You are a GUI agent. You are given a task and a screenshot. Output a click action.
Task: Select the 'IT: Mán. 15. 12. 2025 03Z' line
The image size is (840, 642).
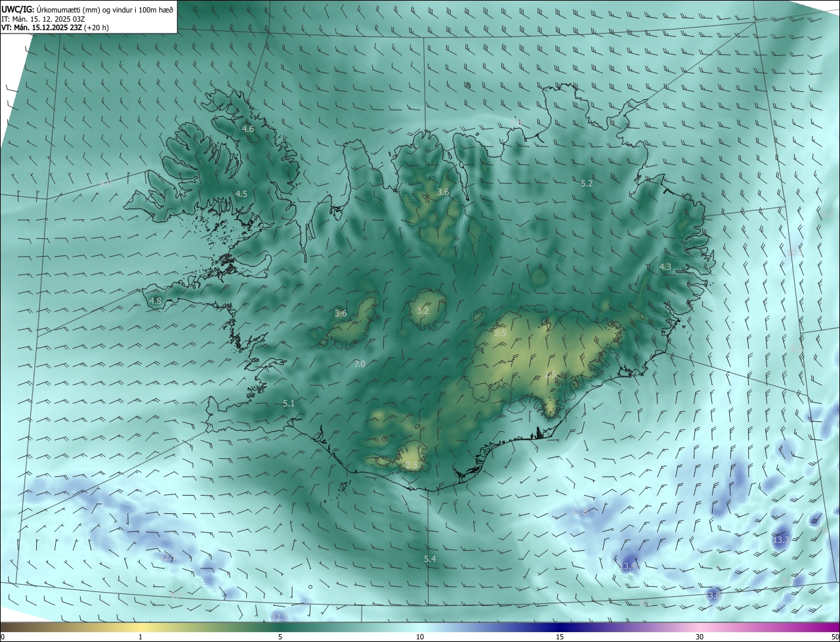[x=45, y=19]
